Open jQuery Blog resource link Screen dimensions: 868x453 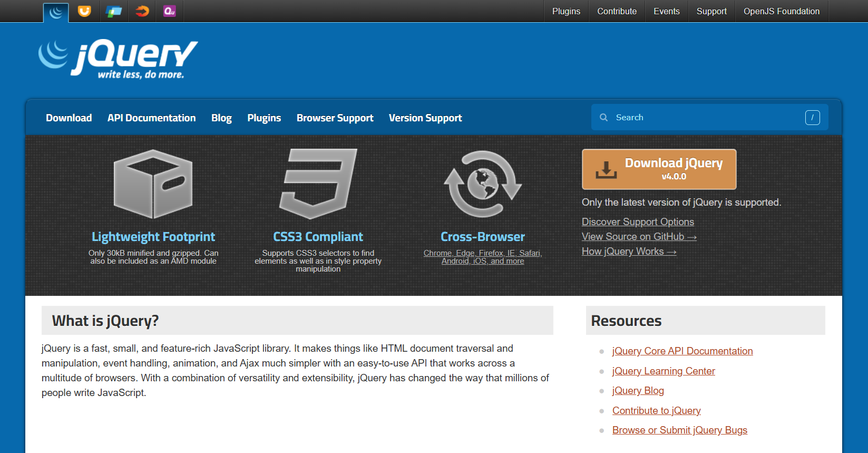click(638, 391)
